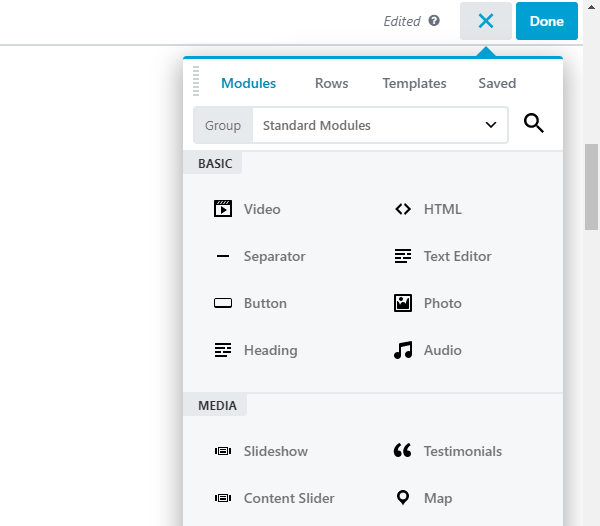Grab the panel drag handle

click(196, 83)
